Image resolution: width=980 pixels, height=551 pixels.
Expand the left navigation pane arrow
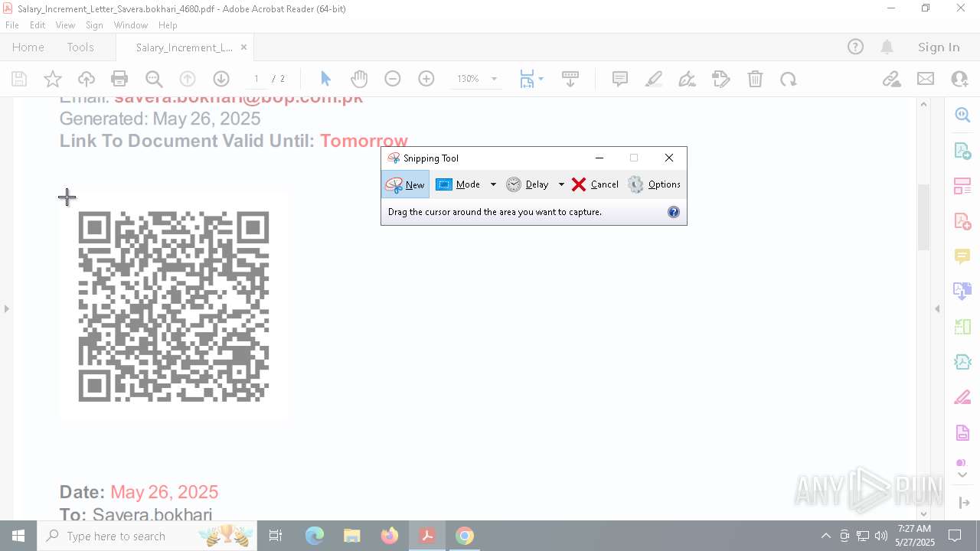click(x=7, y=308)
